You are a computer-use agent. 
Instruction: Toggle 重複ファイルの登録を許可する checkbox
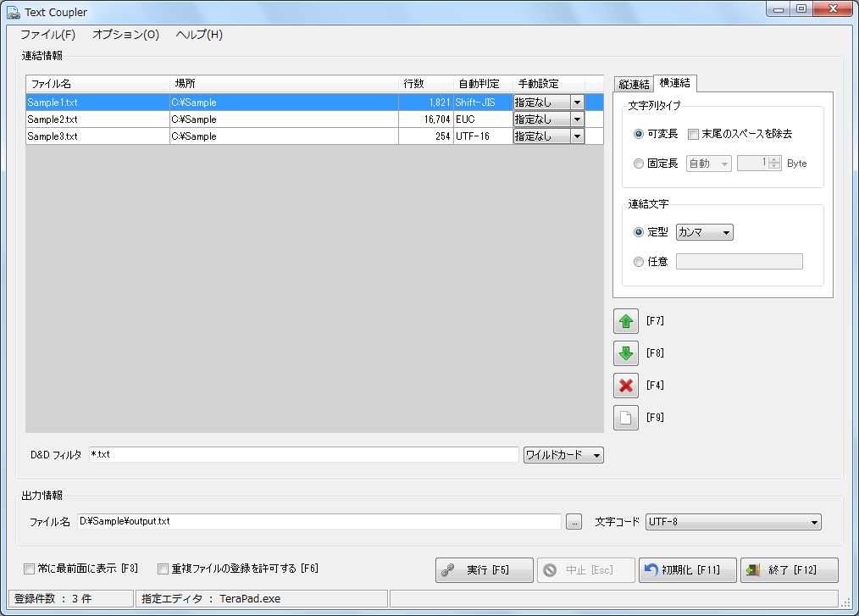(163, 569)
